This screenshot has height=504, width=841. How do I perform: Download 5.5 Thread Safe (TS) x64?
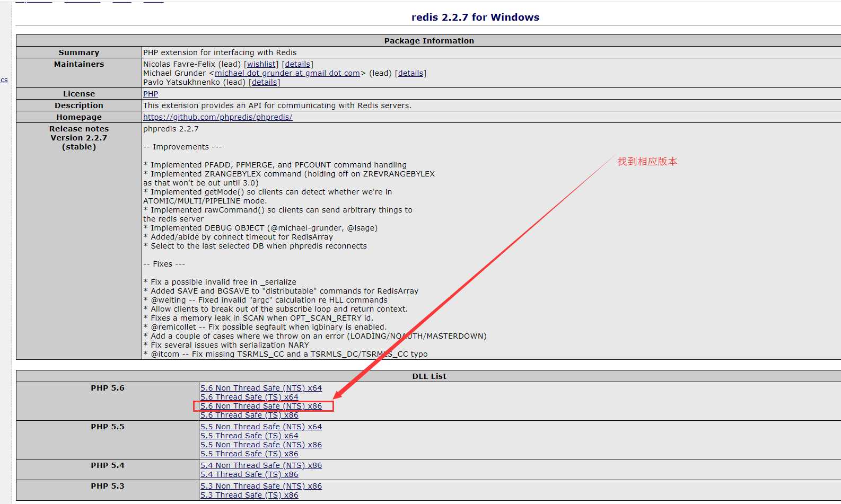click(x=249, y=436)
